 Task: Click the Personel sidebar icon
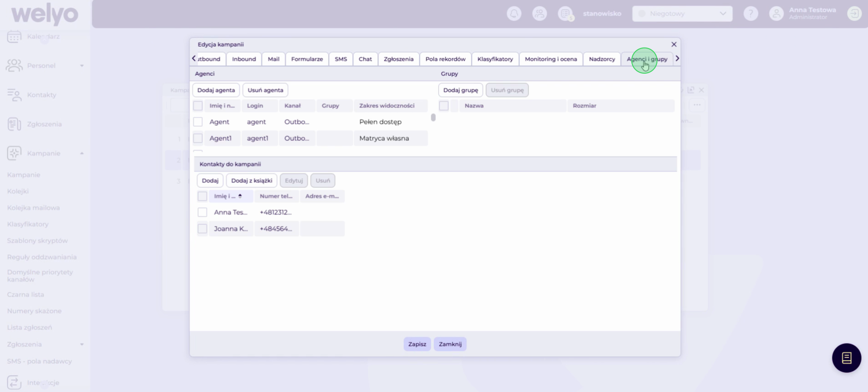(14, 65)
